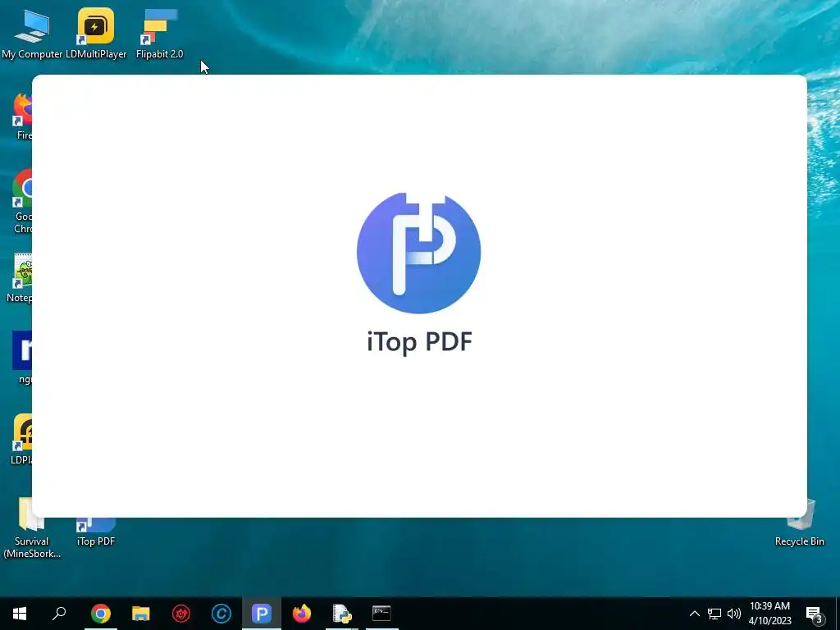Image resolution: width=840 pixels, height=630 pixels.
Task: Open the volume control tray icon
Action: [x=734, y=614]
